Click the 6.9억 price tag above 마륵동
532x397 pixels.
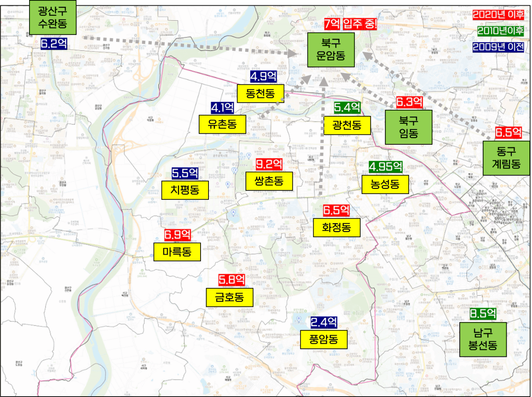pos(177,235)
